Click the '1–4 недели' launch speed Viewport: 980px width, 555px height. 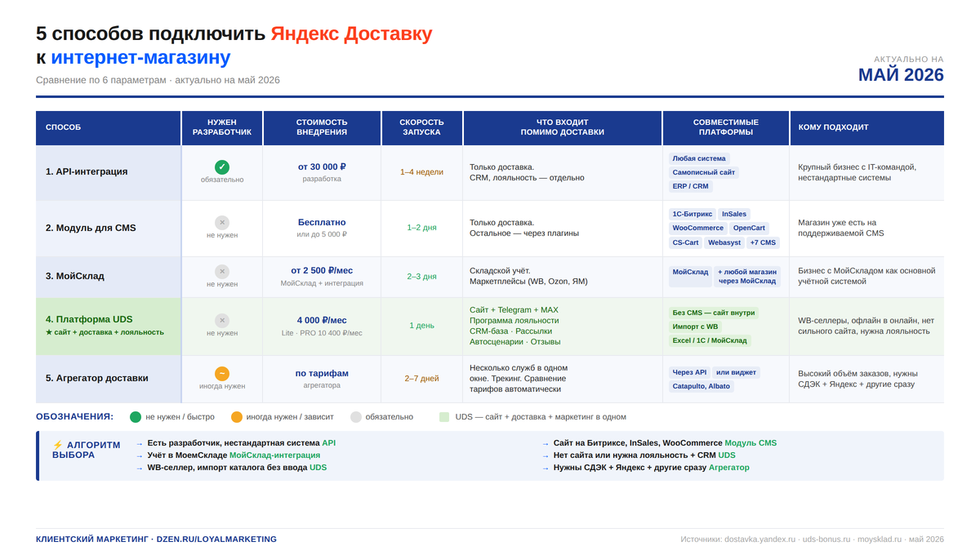pyautogui.click(x=422, y=172)
